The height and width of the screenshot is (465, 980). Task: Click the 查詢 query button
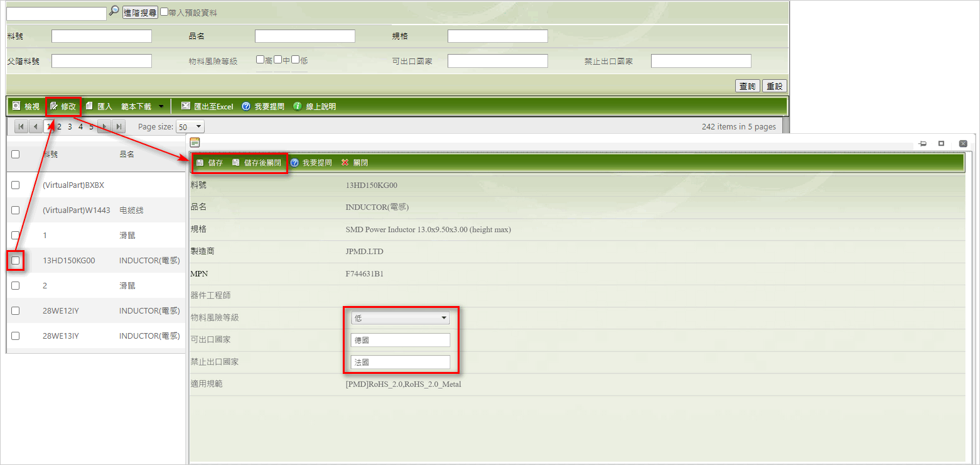point(748,86)
